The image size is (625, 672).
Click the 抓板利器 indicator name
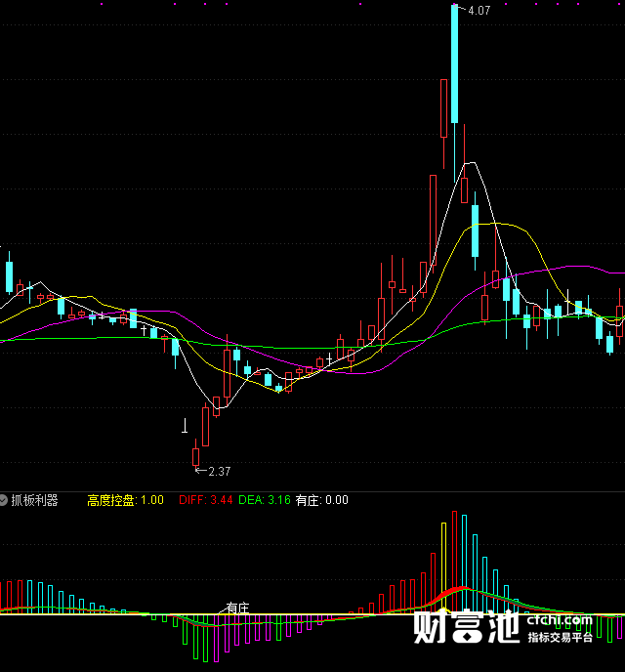click(x=34, y=500)
